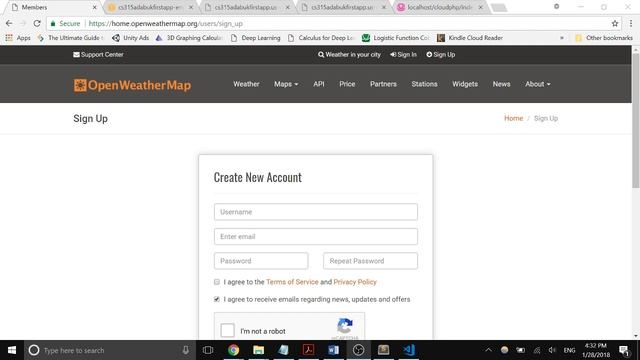Click secure padlock in address bar
This screenshot has height=360, width=640.
tap(53, 24)
